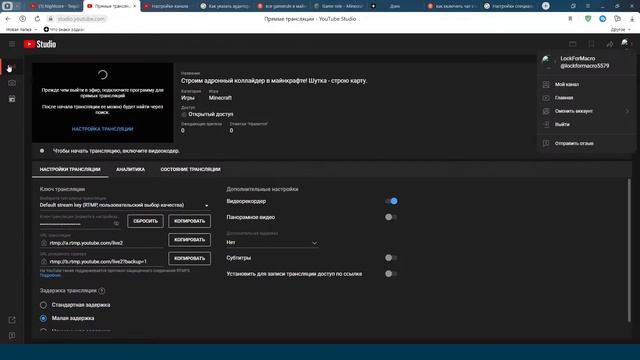Open the additional delay dropdown showing Нет
Viewport: 640px width, 360px height.
click(272, 242)
